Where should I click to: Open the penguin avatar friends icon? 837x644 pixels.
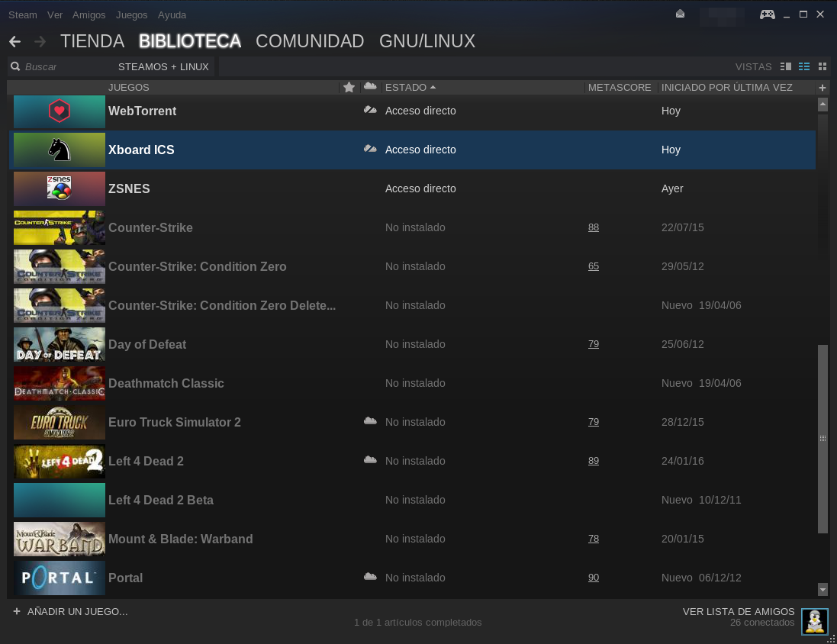[x=815, y=622]
